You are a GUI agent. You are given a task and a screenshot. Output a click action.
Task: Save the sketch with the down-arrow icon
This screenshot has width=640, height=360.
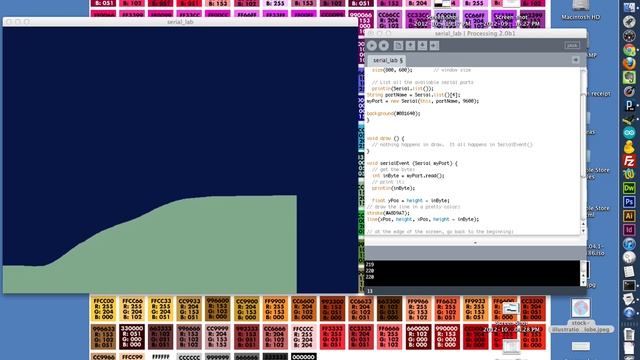click(x=422, y=46)
